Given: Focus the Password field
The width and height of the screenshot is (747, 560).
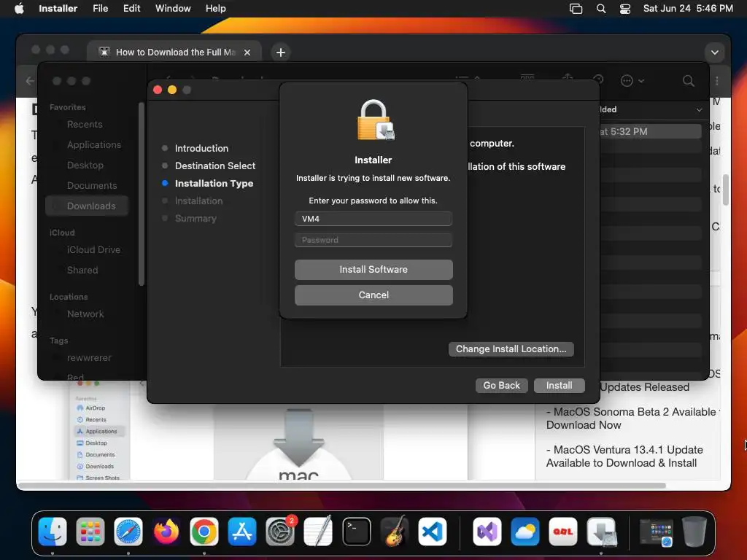Looking at the screenshot, I should pyautogui.click(x=373, y=240).
